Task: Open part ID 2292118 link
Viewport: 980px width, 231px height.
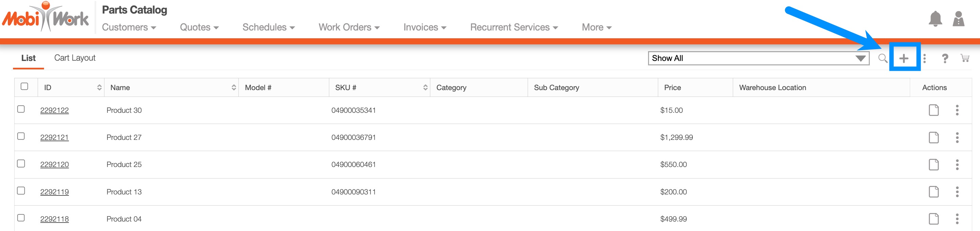Action: (x=54, y=219)
